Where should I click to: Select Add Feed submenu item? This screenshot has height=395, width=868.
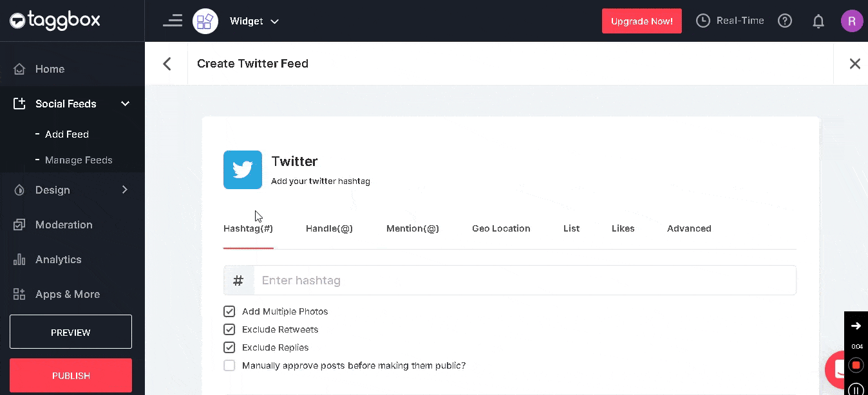(67, 134)
